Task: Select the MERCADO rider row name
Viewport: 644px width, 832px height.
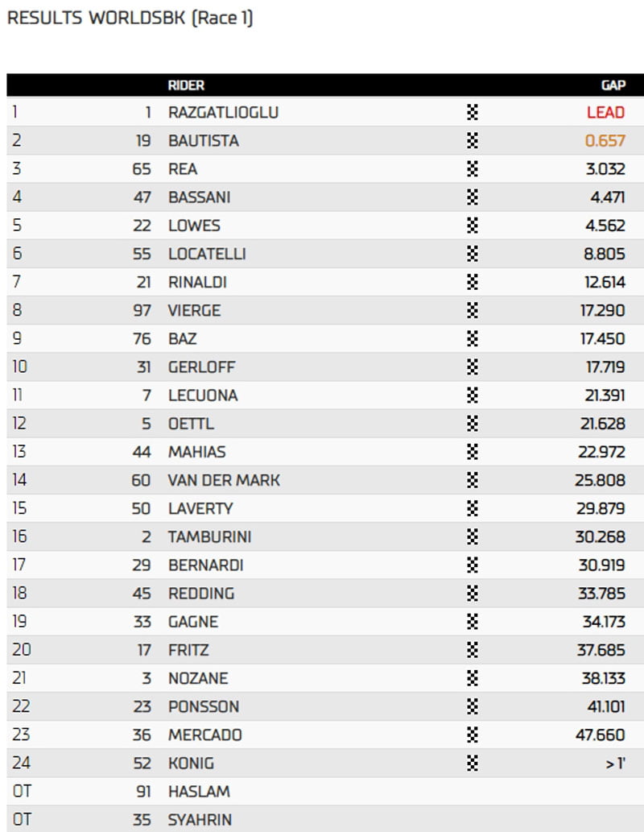Action: pyautogui.click(x=204, y=735)
